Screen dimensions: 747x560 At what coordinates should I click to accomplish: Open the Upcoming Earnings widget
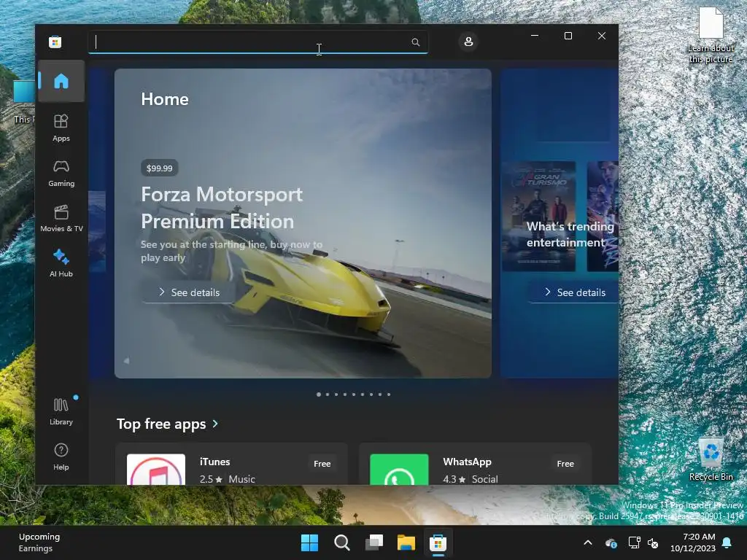tap(39, 542)
